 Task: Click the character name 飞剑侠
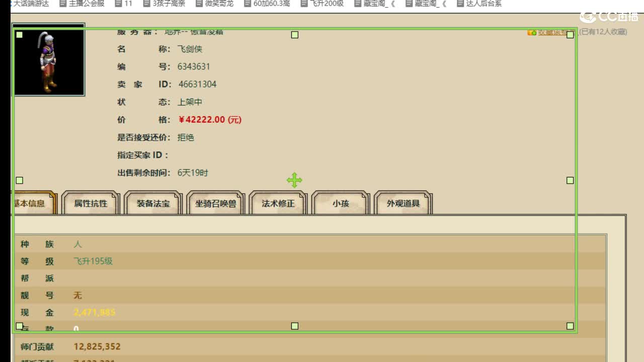point(190,49)
